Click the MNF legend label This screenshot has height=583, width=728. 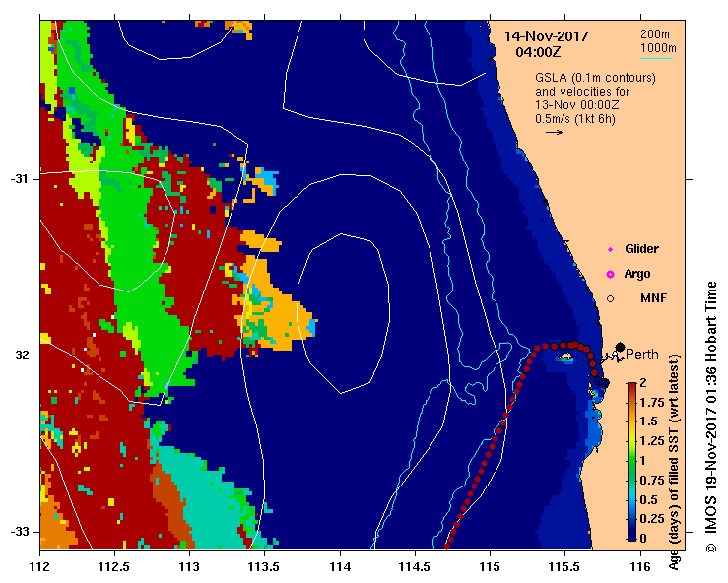653,298
